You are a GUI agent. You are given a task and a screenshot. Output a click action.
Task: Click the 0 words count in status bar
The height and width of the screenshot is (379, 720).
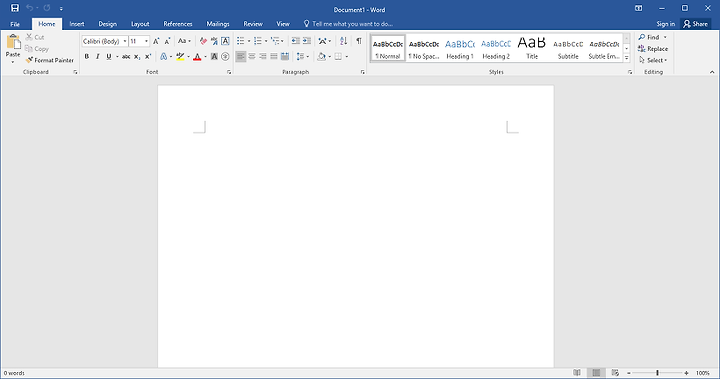[14, 373]
